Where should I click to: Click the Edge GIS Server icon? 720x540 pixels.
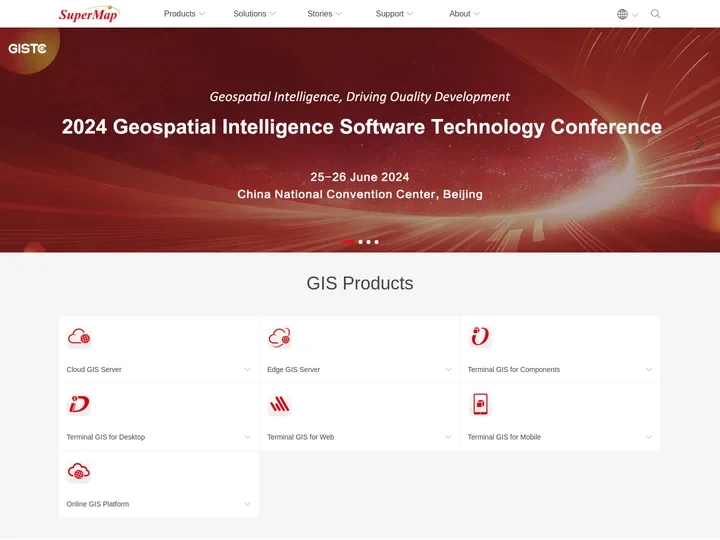coord(280,338)
